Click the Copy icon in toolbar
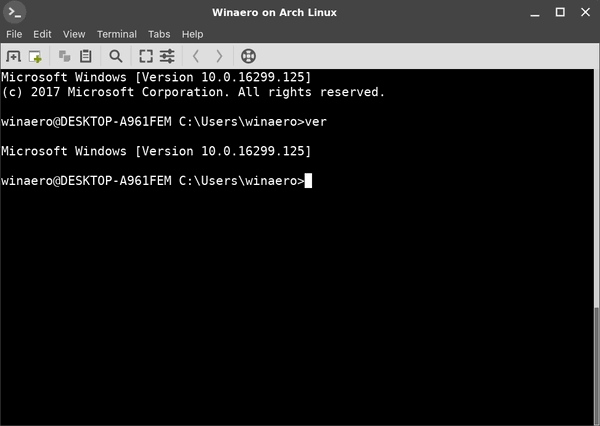 [65, 56]
